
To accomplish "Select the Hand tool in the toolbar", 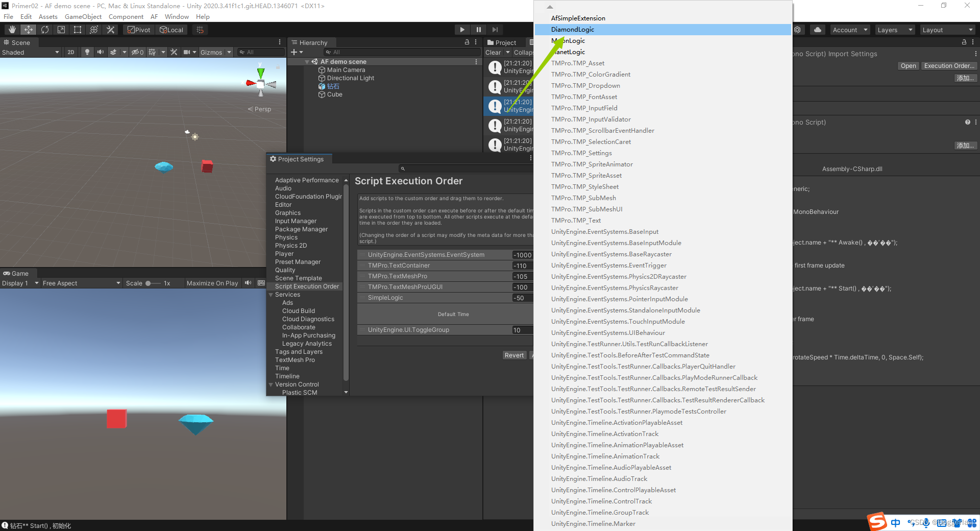I will (x=12, y=30).
